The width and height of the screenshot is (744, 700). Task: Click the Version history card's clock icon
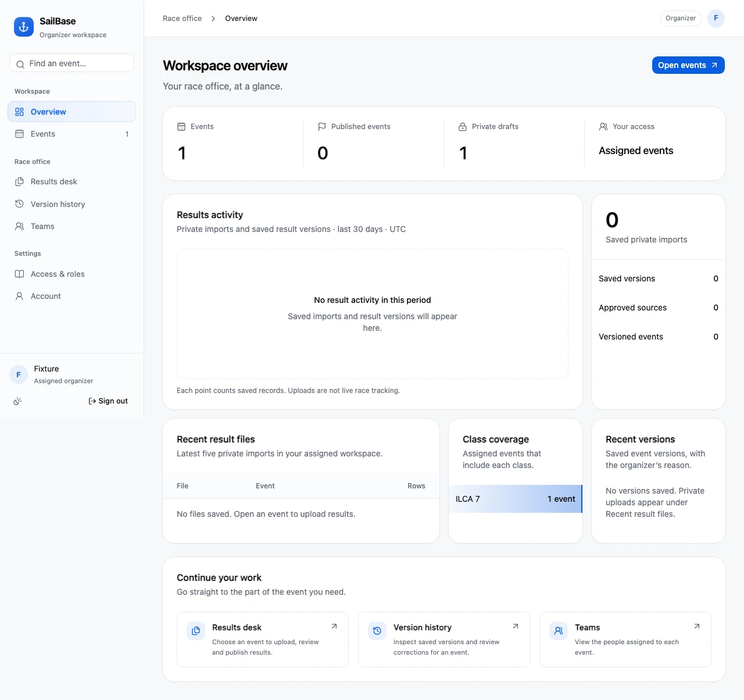coord(377,631)
